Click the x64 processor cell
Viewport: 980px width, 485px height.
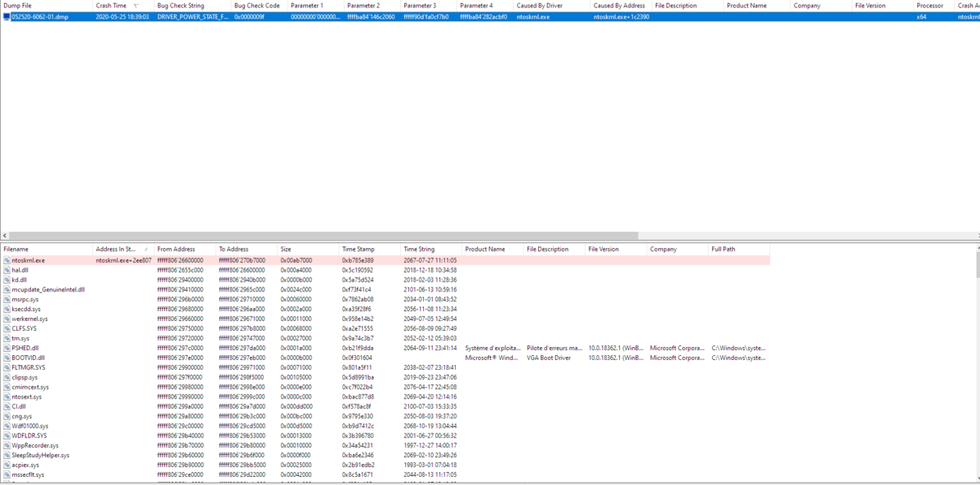(921, 16)
